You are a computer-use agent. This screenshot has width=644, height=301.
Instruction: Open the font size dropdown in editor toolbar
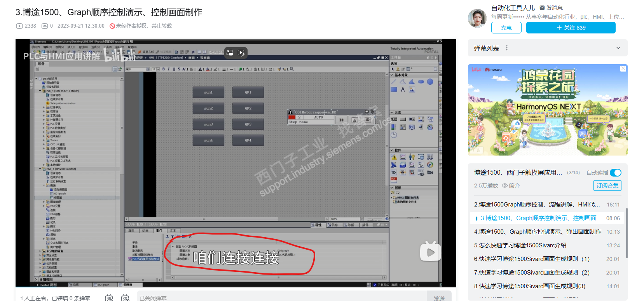click(x=159, y=69)
